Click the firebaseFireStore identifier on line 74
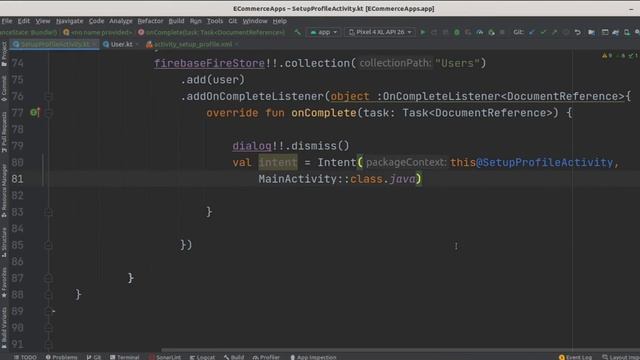The width and height of the screenshot is (640, 360). coord(209,63)
